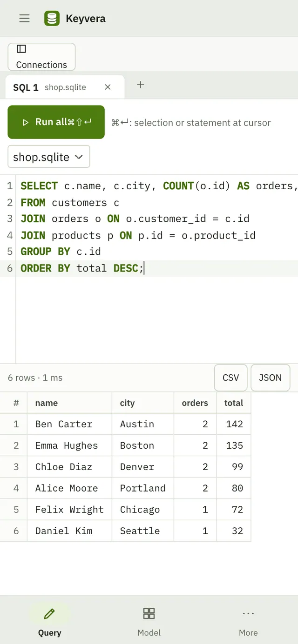Click the total column header
The image size is (298, 644).
[234, 403]
